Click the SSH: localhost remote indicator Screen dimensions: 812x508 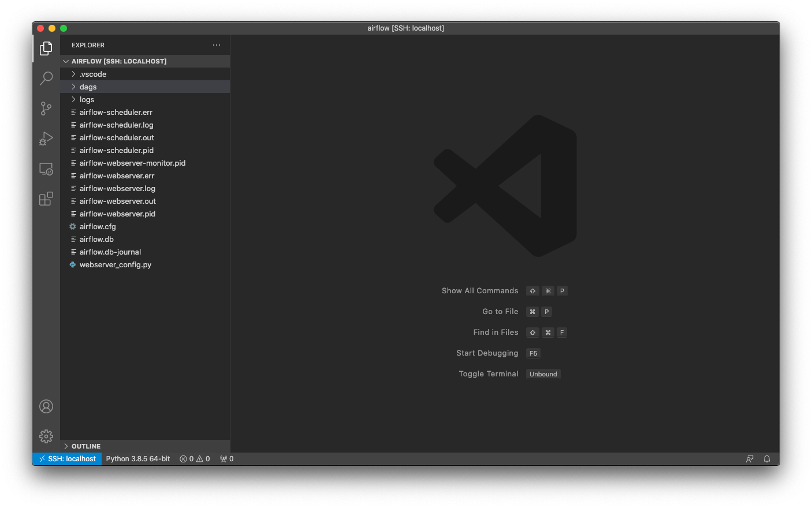[x=67, y=459]
